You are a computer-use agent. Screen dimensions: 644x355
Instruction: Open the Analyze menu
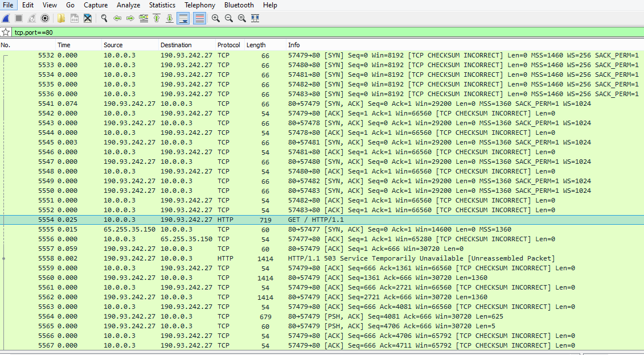click(128, 5)
